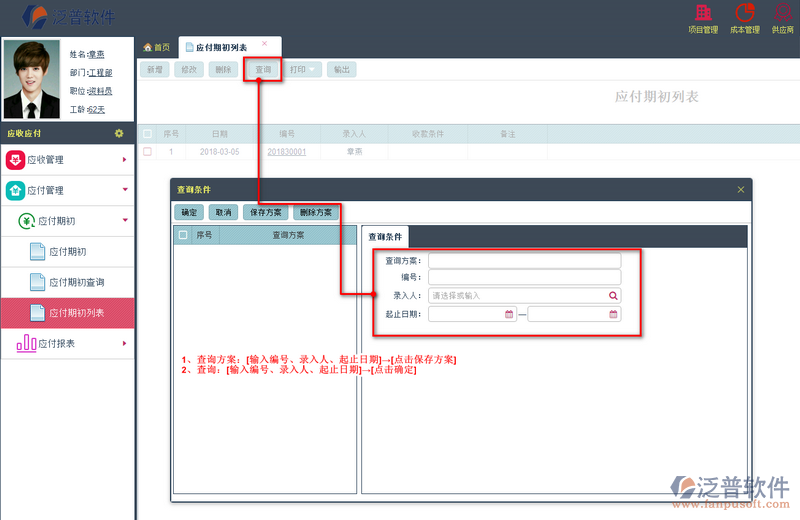Click the 资料员 position link
This screenshot has height=520, width=800.
pos(100,91)
